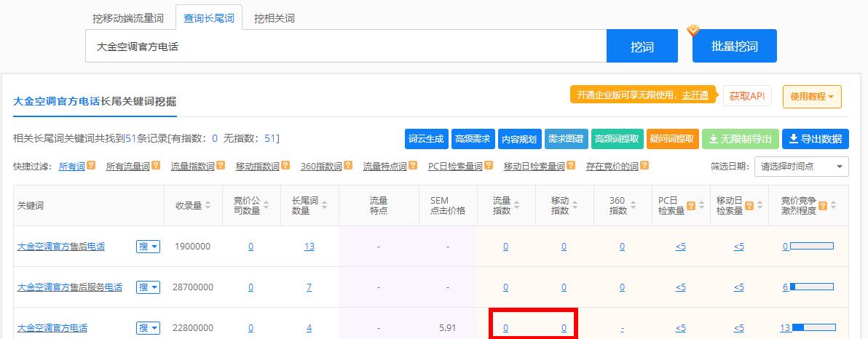
Task: Click long-tail count 4 link
Action: (309, 328)
